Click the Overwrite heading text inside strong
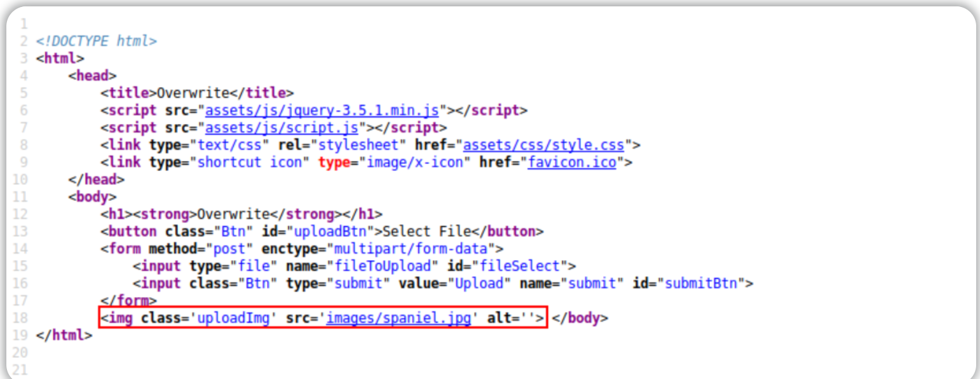980x379 pixels. tap(233, 214)
